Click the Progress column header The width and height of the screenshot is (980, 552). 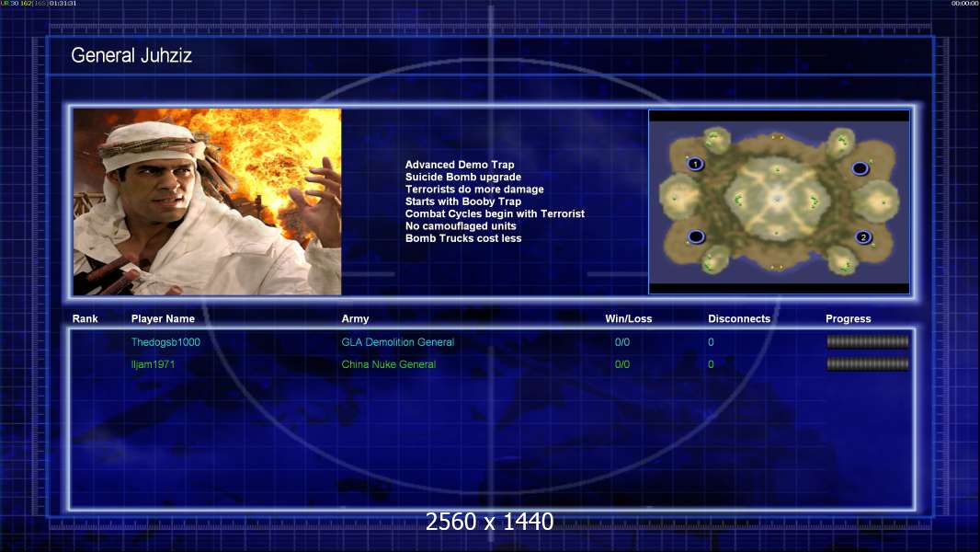tap(849, 319)
